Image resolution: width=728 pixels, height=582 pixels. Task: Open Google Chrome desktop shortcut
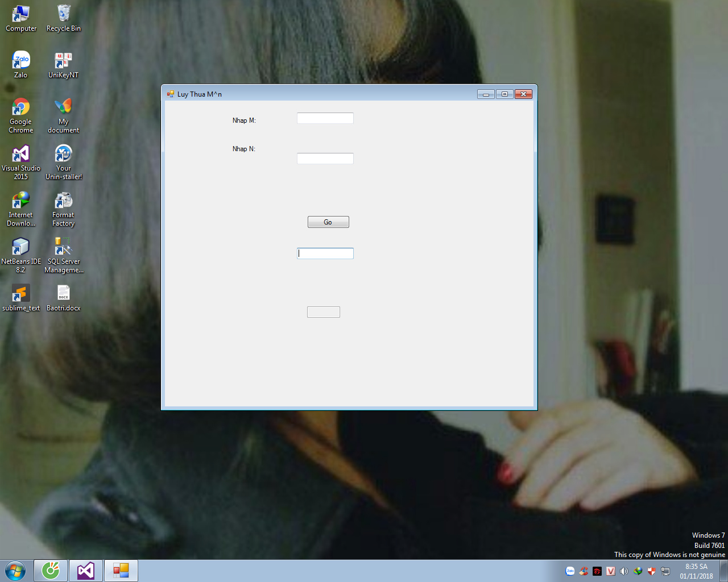pos(21,108)
